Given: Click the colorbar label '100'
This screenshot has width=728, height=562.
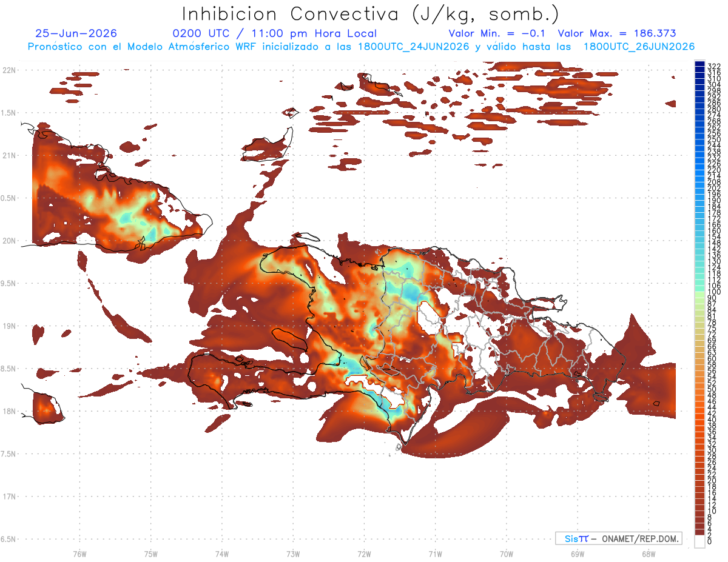Looking at the screenshot, I should [713, 292].
